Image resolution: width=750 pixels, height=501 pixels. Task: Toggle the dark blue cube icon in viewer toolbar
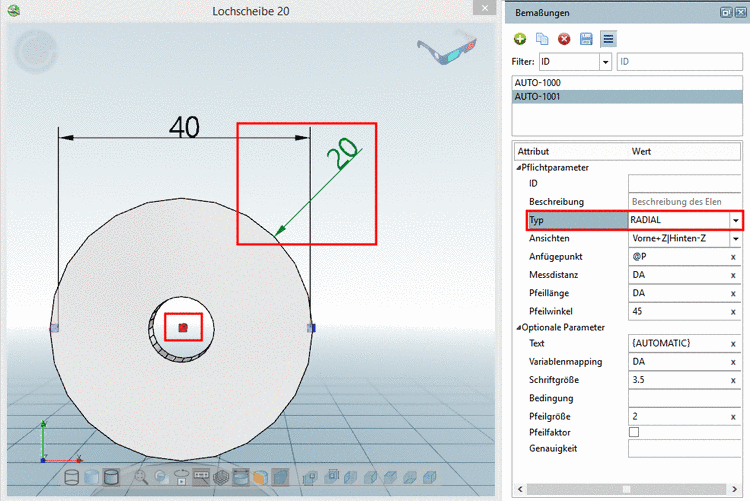(x=280, y=477)
